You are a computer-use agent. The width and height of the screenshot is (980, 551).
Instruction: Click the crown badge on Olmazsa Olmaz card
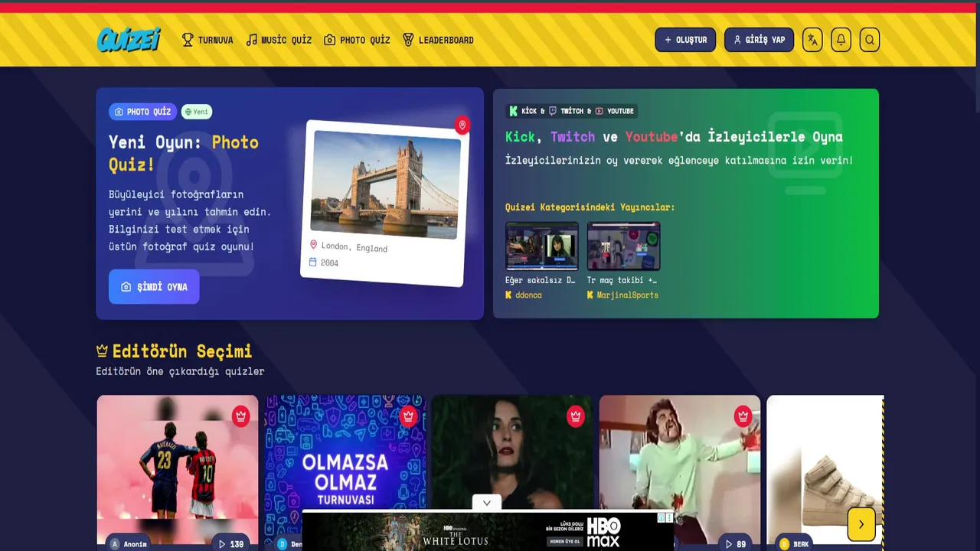[x=408, y=416]
